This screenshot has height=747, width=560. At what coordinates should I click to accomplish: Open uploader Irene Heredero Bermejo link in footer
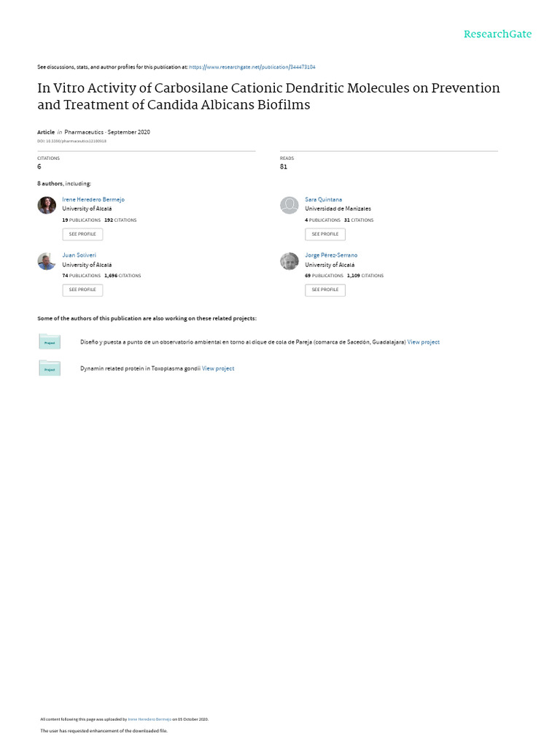click(149, 719)
